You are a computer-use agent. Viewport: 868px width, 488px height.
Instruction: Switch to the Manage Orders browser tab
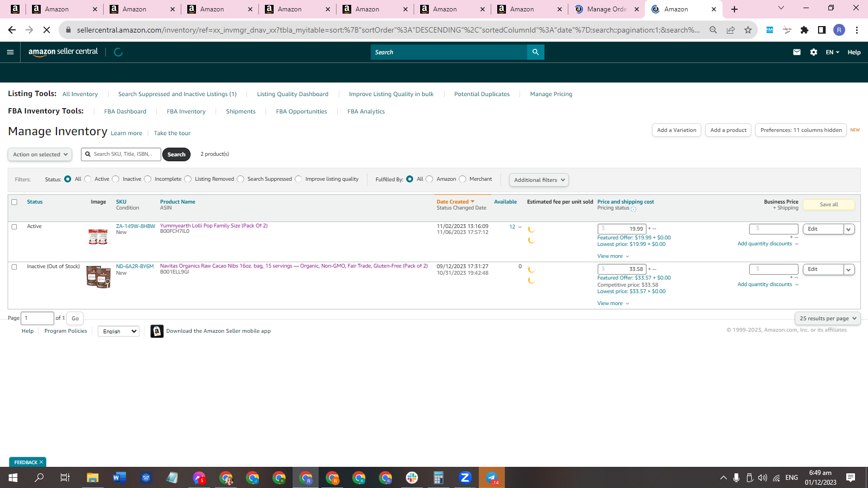pos(606,9)
